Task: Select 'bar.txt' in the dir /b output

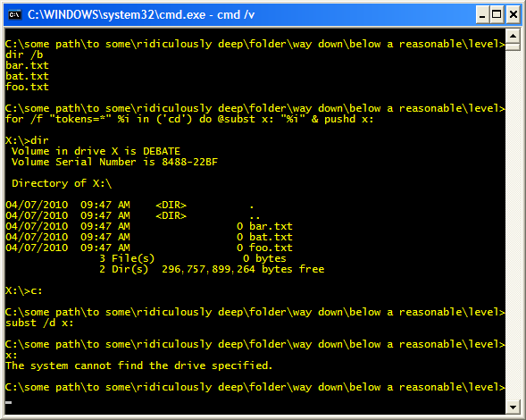Action: point(27,65)
